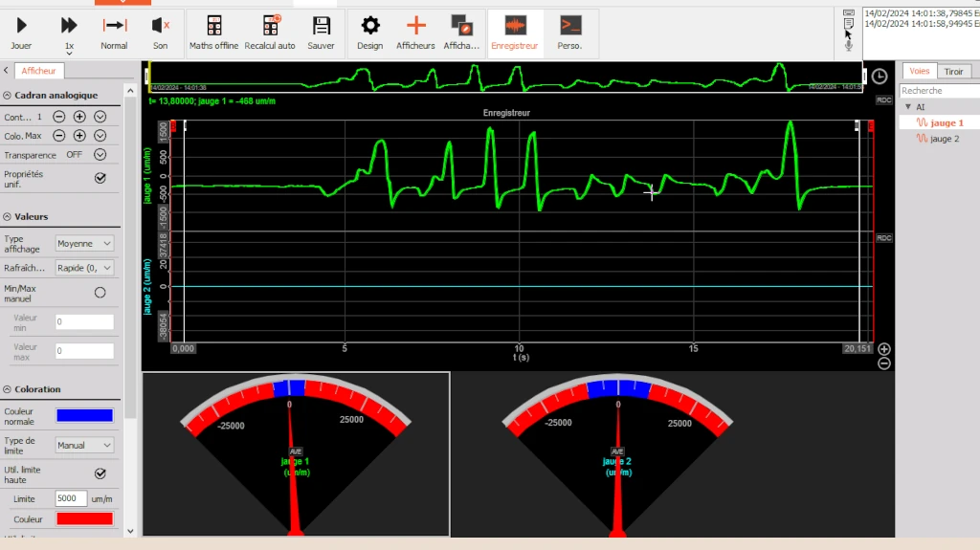Select the Enregistreur display icon
The height and width of the screenshot is (550, 980).
tap(515, 27)
